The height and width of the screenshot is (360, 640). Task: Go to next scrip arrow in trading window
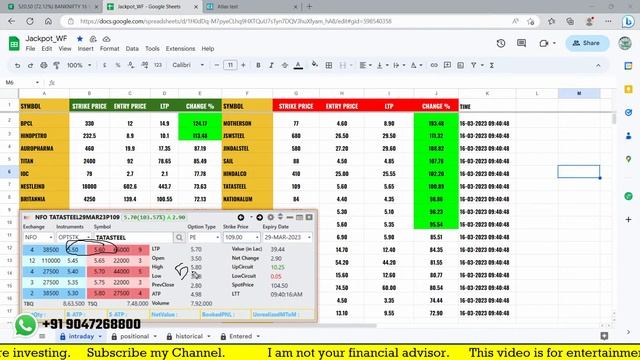259,217
